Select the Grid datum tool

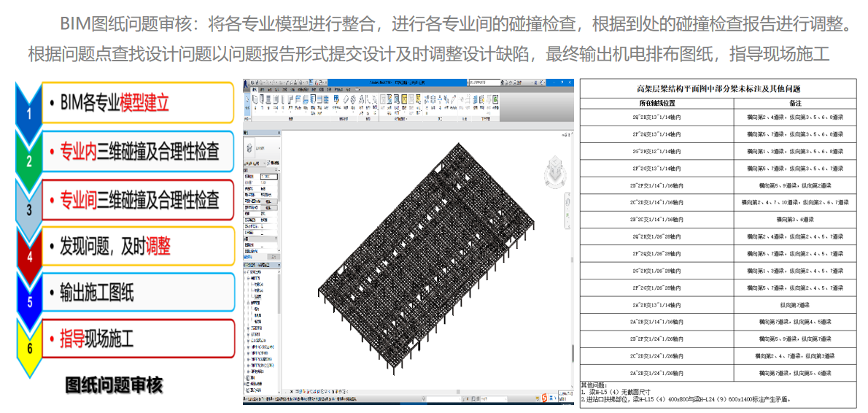click(468, 102)
